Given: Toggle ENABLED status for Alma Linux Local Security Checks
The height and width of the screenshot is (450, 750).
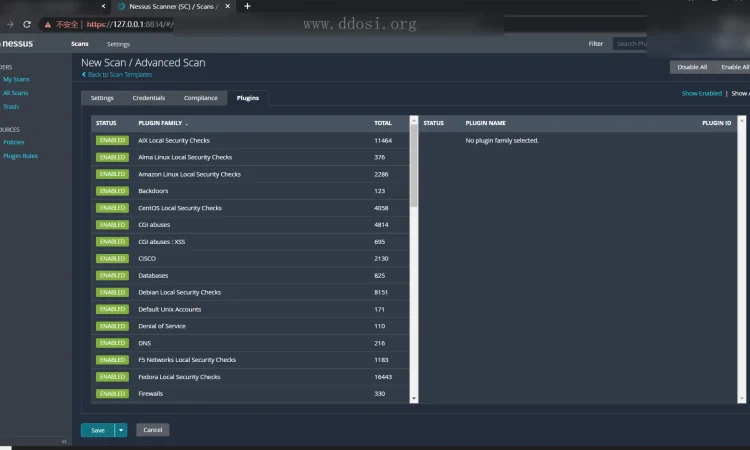Looking at the screenshot, I should tap(112, 157).
